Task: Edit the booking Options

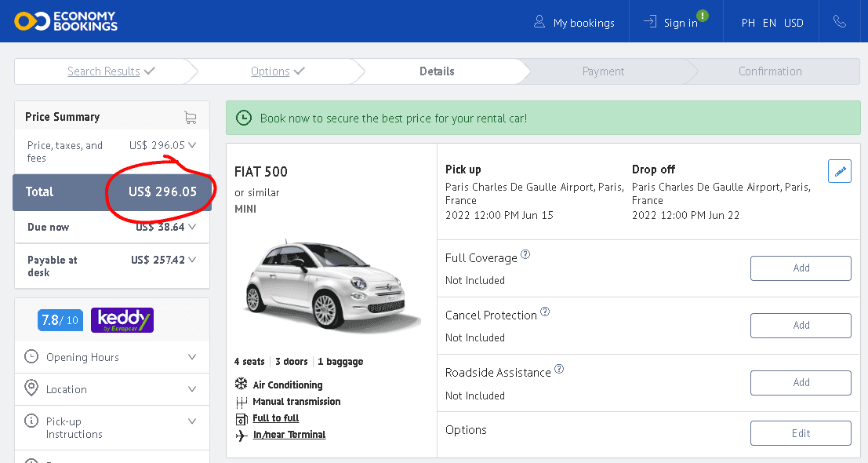Action: click(801, 432)
